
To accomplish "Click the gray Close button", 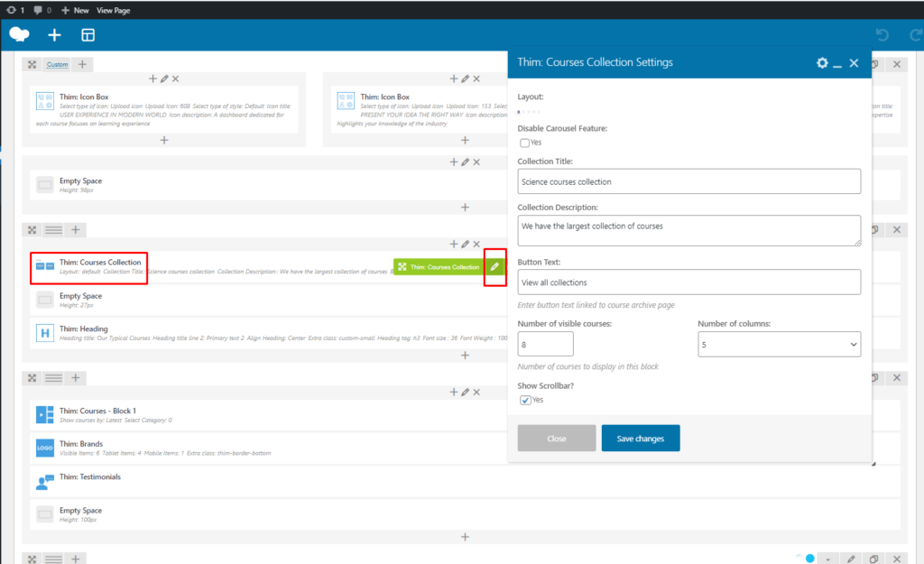I will point(557,439).
